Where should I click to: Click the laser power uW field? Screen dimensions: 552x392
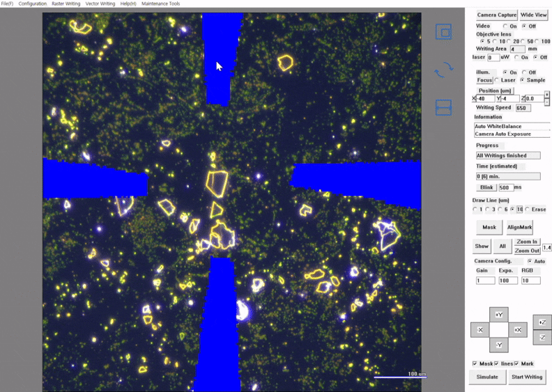(x=493, y=57)
